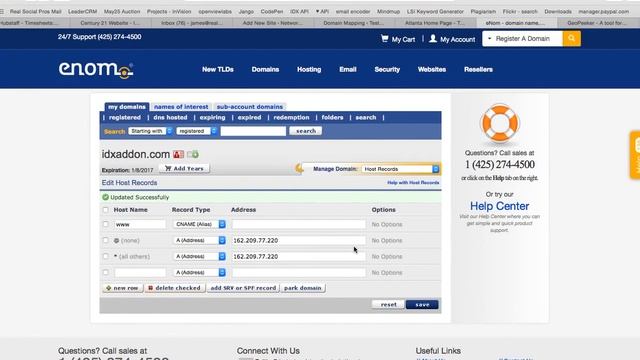Click the domain search text field

[x=253, y=131]
